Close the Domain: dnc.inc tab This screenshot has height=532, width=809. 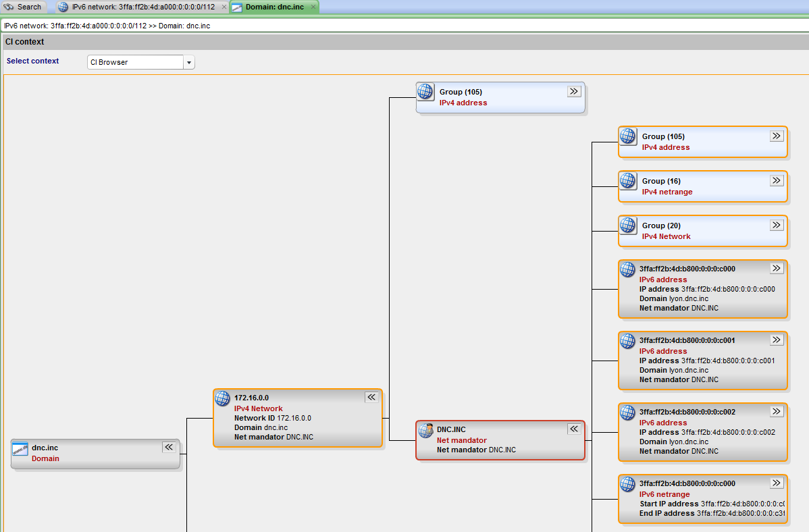(313, 7)
